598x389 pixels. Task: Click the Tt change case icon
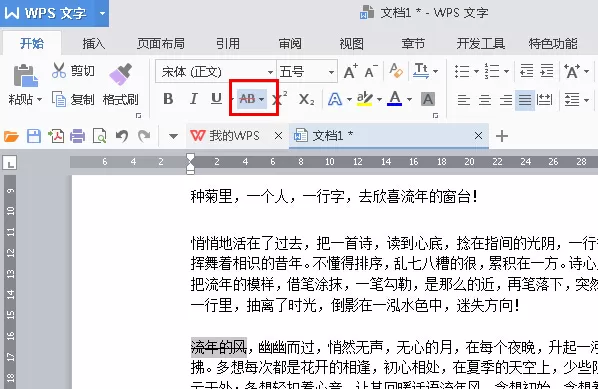point(421,71)
